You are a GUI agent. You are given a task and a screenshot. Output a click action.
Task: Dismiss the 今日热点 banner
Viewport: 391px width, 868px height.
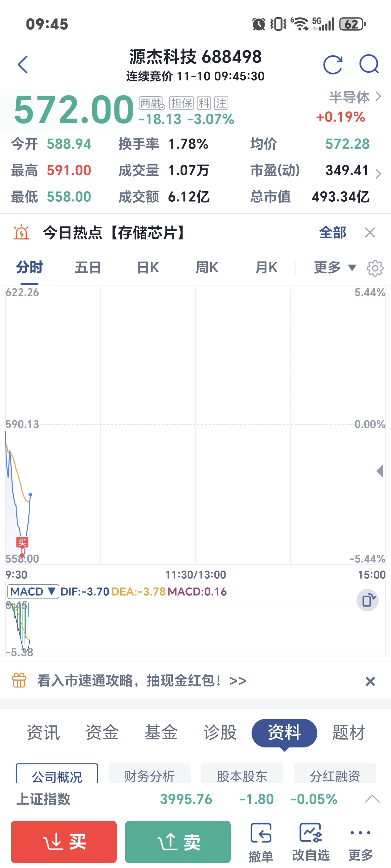370,233
